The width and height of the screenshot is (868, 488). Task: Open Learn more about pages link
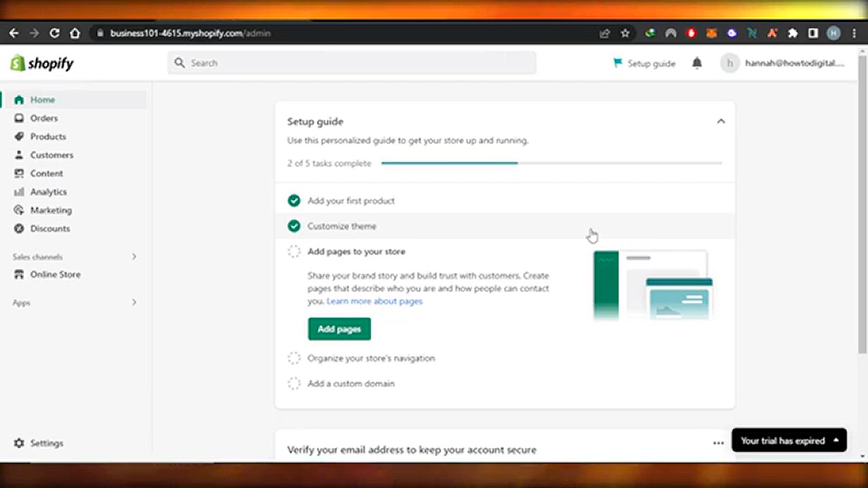374,301
